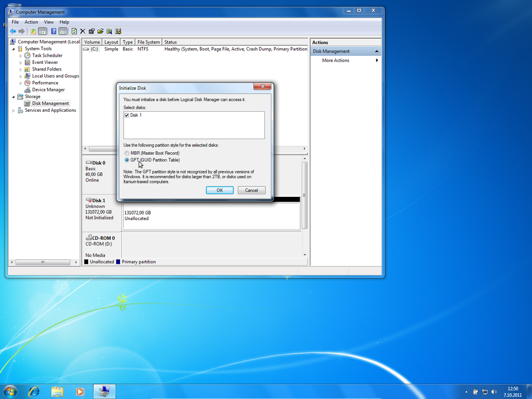Click the Properties toolbar icon
532x399 pixels.
91,31
